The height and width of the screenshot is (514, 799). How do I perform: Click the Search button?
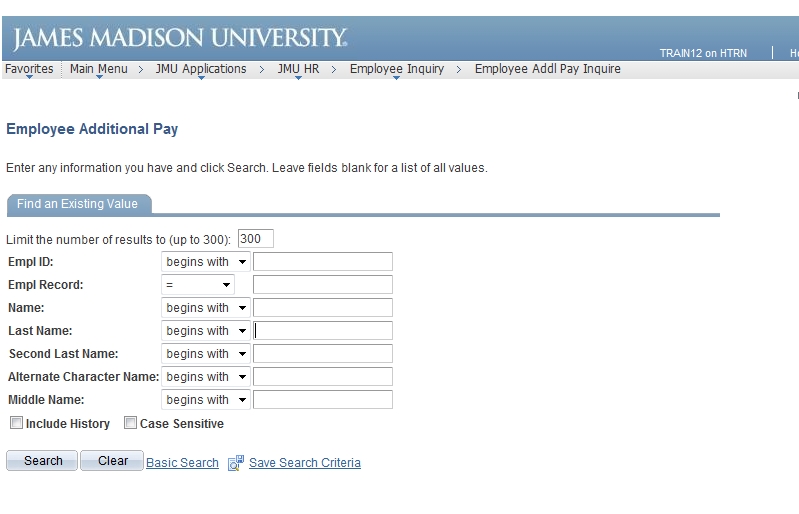point(42,461)
